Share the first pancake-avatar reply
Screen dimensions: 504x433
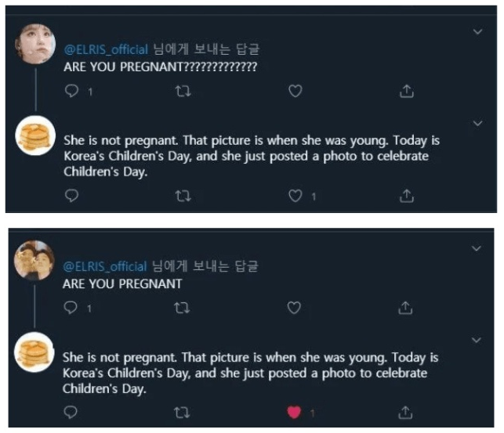tap(407, 196)
